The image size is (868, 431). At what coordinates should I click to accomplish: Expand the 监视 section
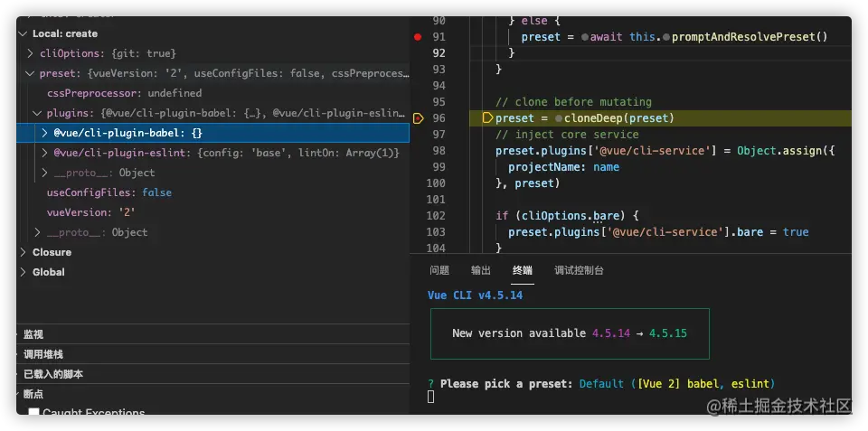click(x=33, y=334)
